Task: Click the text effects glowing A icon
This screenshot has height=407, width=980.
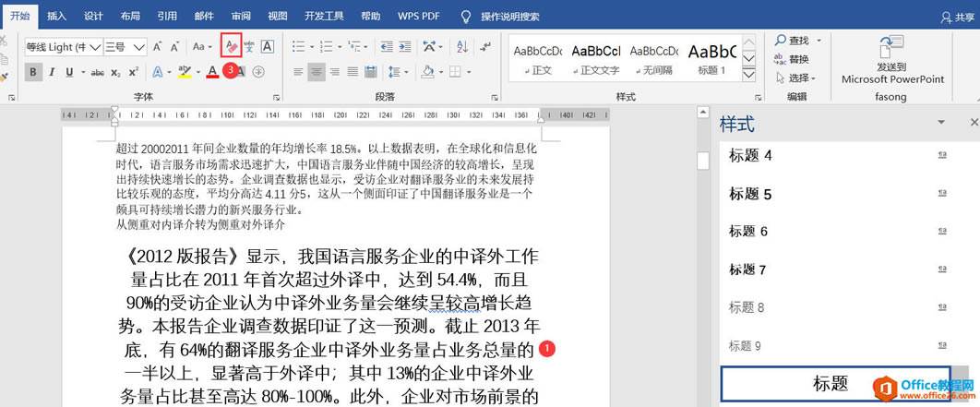Action: point(158,73)
